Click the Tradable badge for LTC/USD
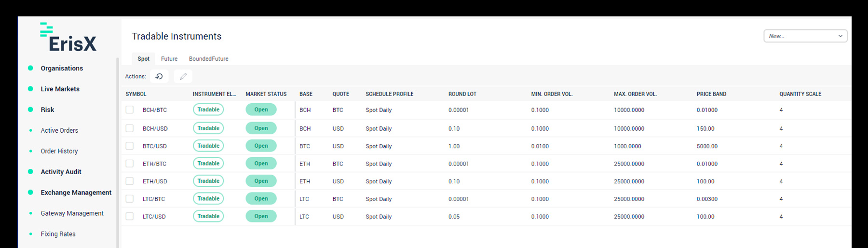 (x=208, y=216)
